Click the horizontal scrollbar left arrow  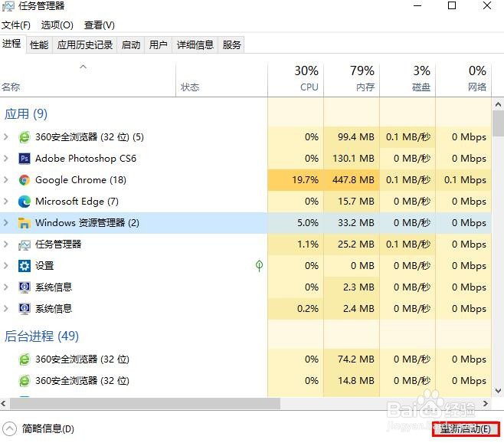[x=4, y=403]
